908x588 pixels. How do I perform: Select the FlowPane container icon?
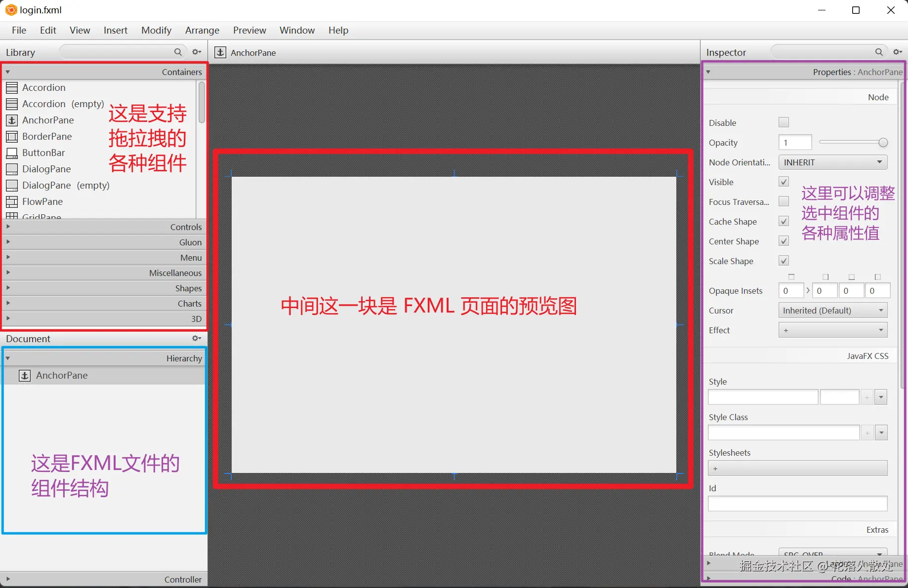tap(12, 202)
